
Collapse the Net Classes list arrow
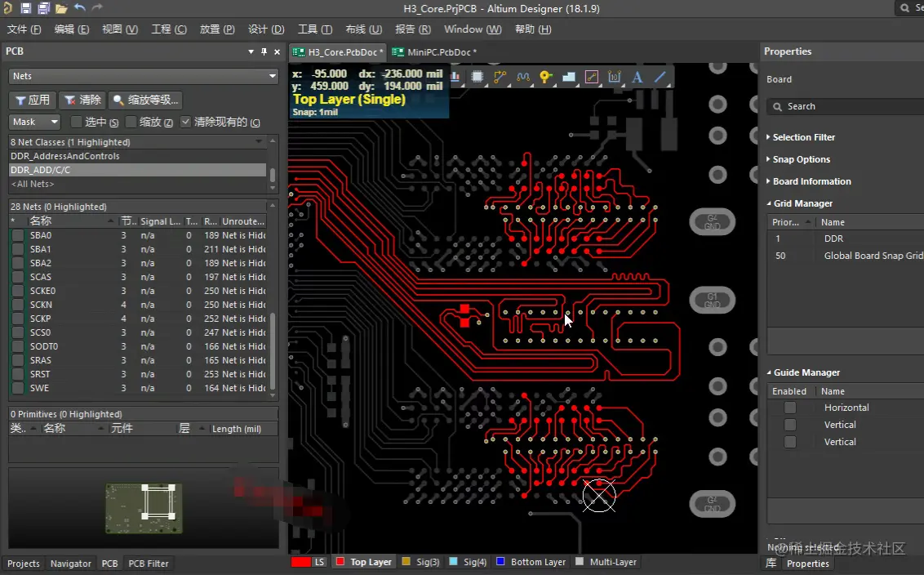[x=259, y=142]
